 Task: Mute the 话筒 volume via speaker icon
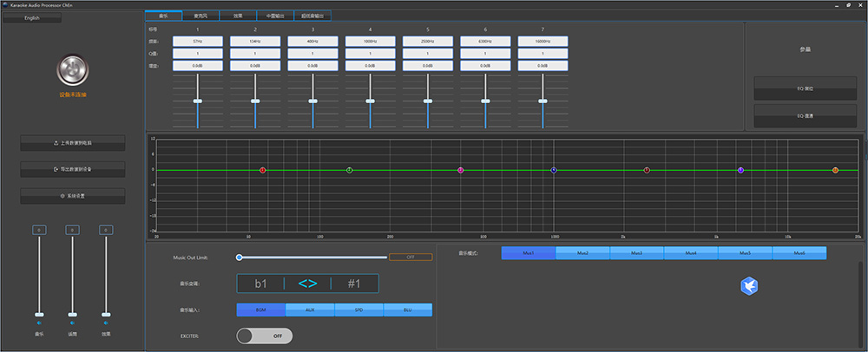(72, 323)
